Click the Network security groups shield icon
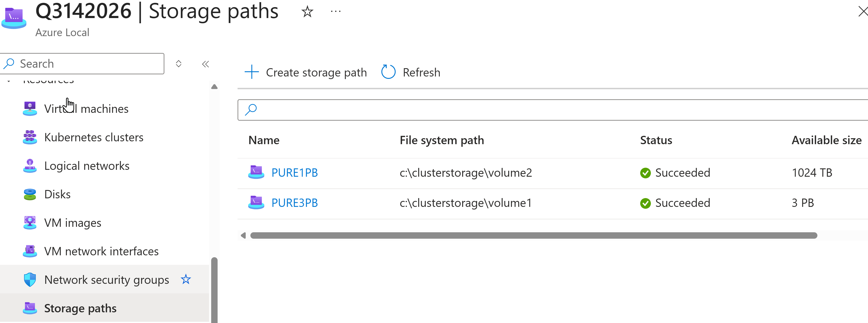868x323 pixels. tap(30, 280)
